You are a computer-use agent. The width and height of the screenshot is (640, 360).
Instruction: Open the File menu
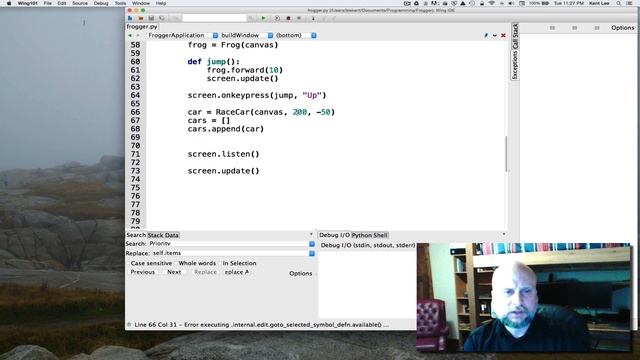(47, 3)
